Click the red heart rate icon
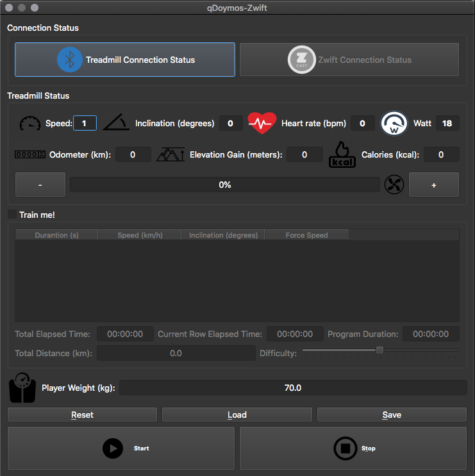The height and width of the screenshot is (476, 475). coord(262,123)
